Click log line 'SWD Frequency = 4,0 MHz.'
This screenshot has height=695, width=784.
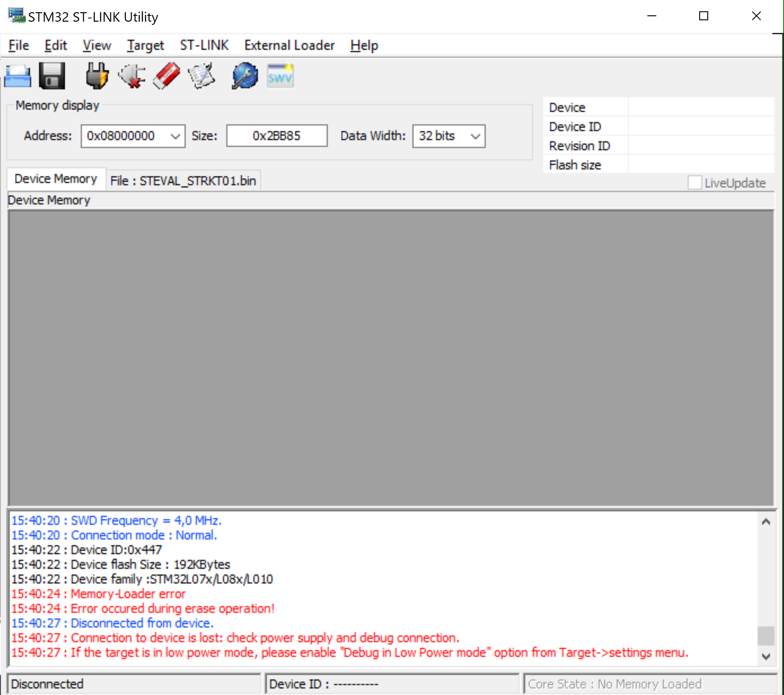coord(116,520)
